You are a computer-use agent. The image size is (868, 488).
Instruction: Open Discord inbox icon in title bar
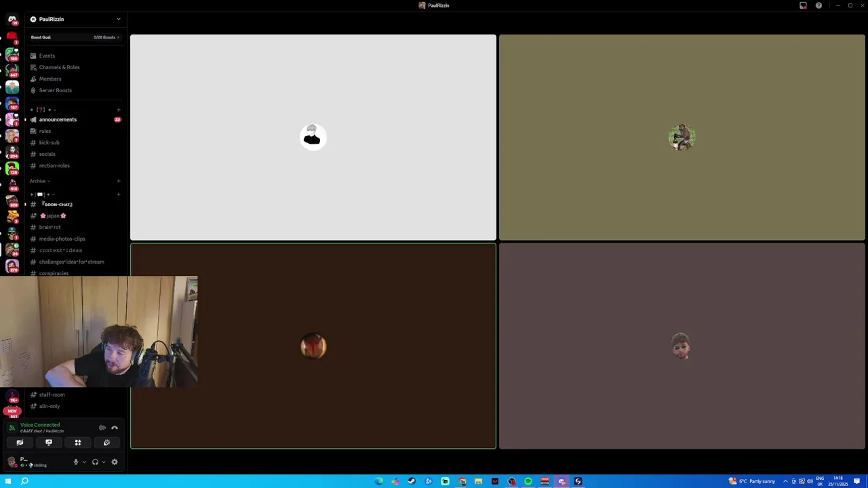pos(803,5)
